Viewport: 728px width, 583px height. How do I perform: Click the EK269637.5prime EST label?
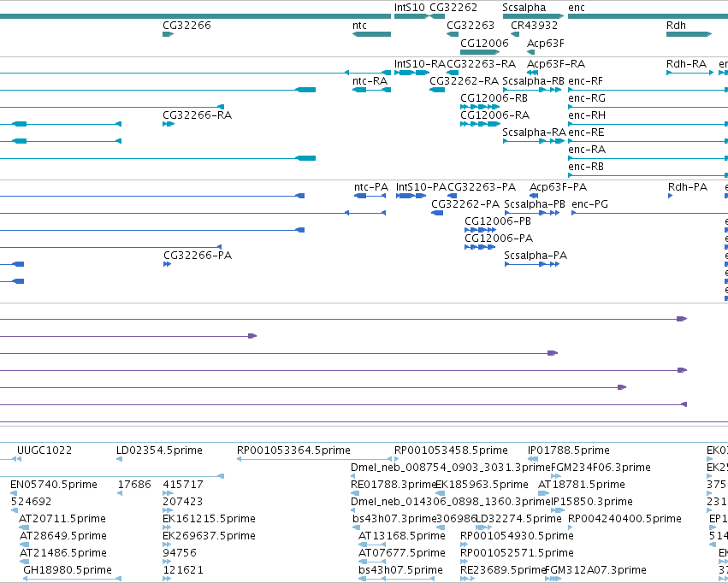click(x=209, y=536)
